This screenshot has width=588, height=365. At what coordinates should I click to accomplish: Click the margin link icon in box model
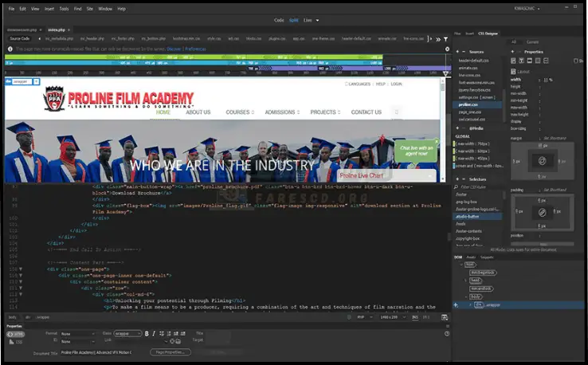[x=542, y=160]
